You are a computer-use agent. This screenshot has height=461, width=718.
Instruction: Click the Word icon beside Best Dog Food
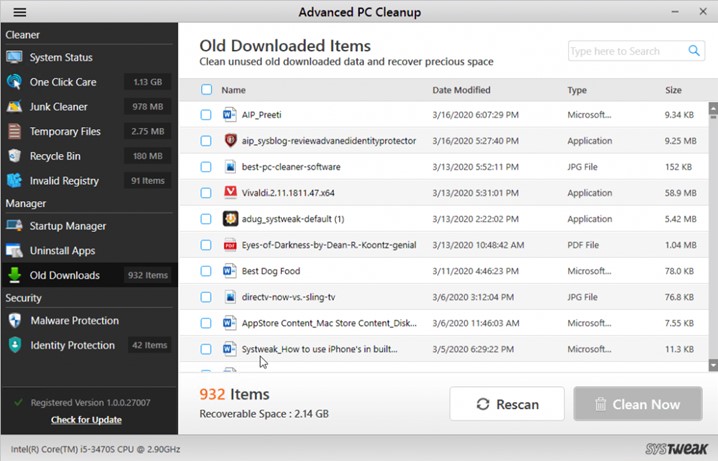[229, 271]
